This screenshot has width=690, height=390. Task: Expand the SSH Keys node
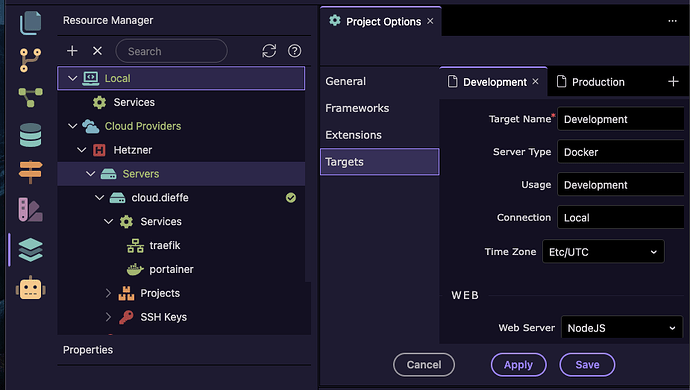coord(108,317)
